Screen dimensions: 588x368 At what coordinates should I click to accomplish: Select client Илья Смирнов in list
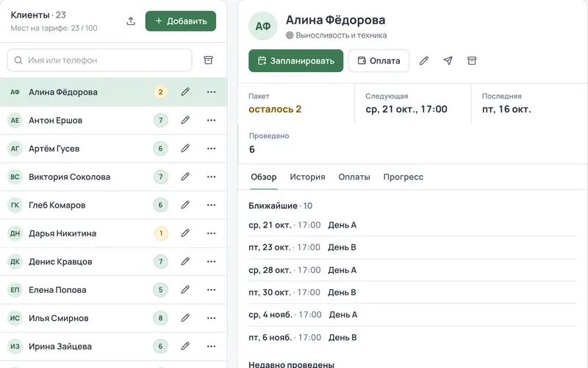(113, 318)
